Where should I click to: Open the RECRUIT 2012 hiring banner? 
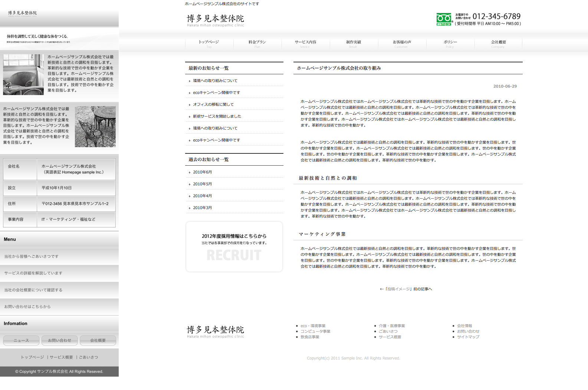tap(234, 247)
